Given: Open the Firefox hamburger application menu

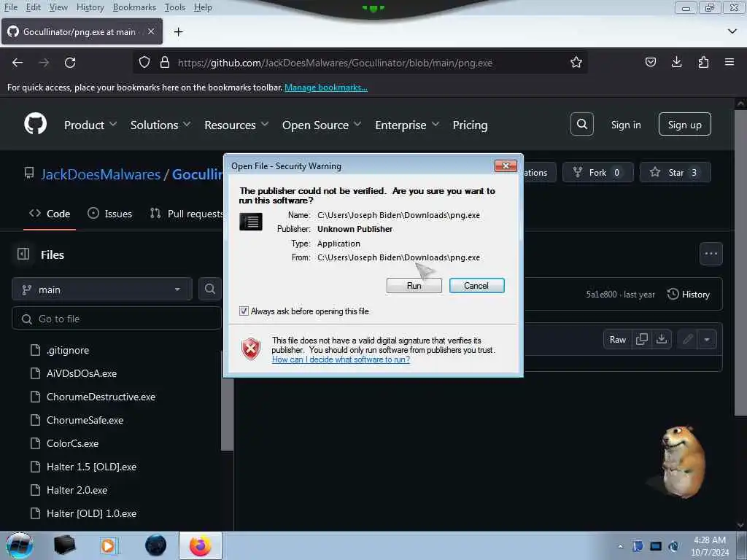Looking at the screenshot, I should (x=729, y=62).
